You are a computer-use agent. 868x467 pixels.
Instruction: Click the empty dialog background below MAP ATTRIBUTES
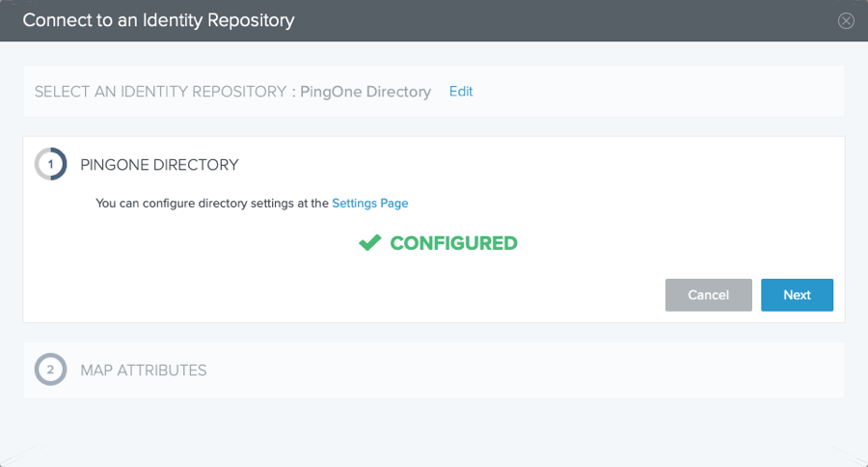coord(434,429)
